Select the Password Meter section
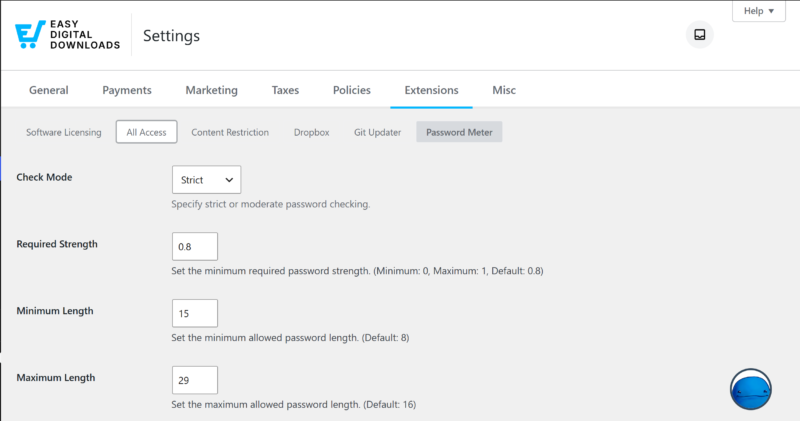Viewport: 800px width, 421px height. (459, 132)
